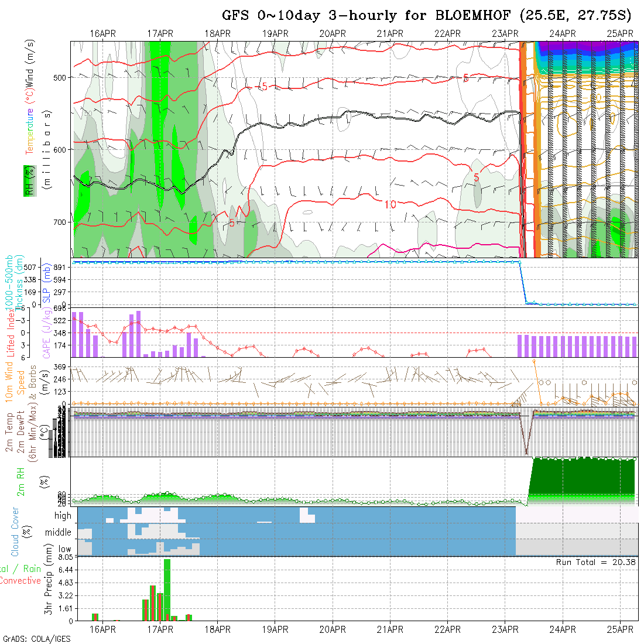Screen dimensions: 644x644
Task: Click the 21APR label under the precipitation chart
Action: [390, 629]
